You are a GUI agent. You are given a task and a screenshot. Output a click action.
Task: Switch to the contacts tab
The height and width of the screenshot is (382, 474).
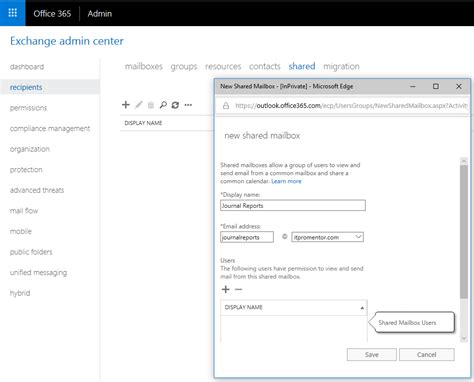click(x=265, y=66)
